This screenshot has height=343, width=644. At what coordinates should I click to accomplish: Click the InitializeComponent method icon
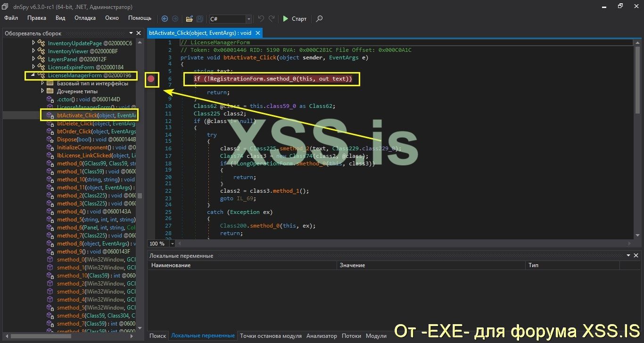click(x=50, y=147)
